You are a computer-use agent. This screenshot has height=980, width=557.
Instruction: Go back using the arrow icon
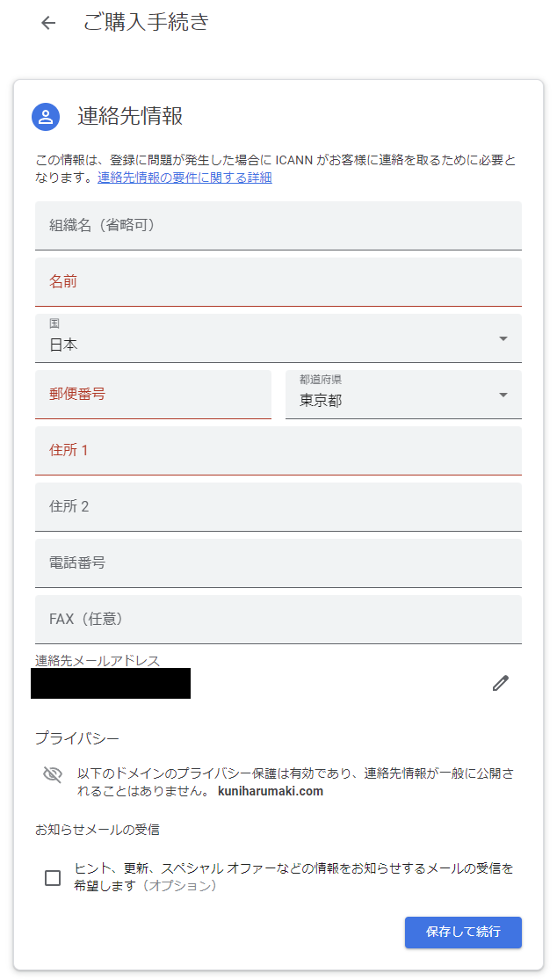coord(48,23)
